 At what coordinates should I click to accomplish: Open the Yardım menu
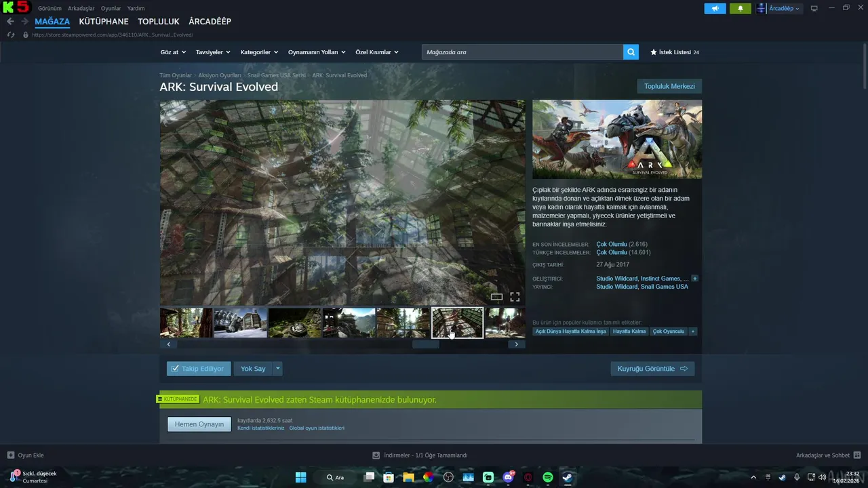tap(136, 8)
